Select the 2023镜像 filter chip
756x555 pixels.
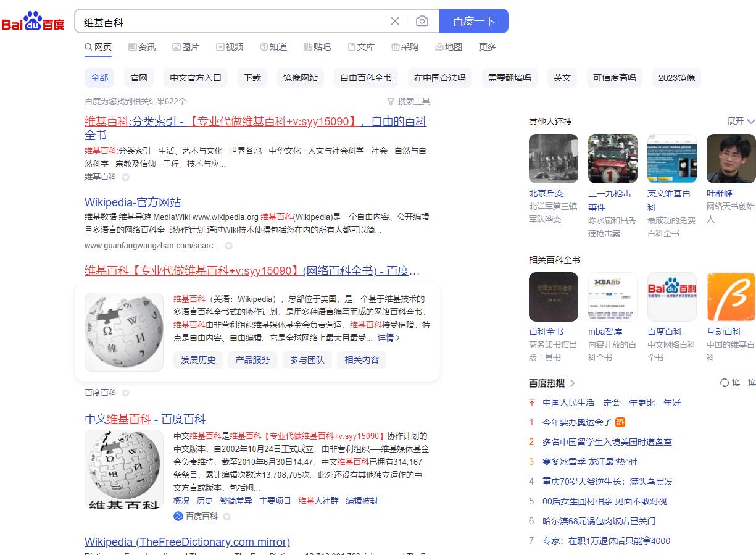(677, 78)
